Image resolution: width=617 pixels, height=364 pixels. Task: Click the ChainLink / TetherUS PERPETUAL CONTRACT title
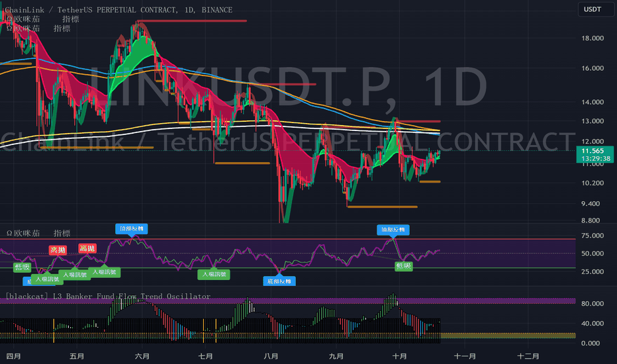click(x=119, y=10)
